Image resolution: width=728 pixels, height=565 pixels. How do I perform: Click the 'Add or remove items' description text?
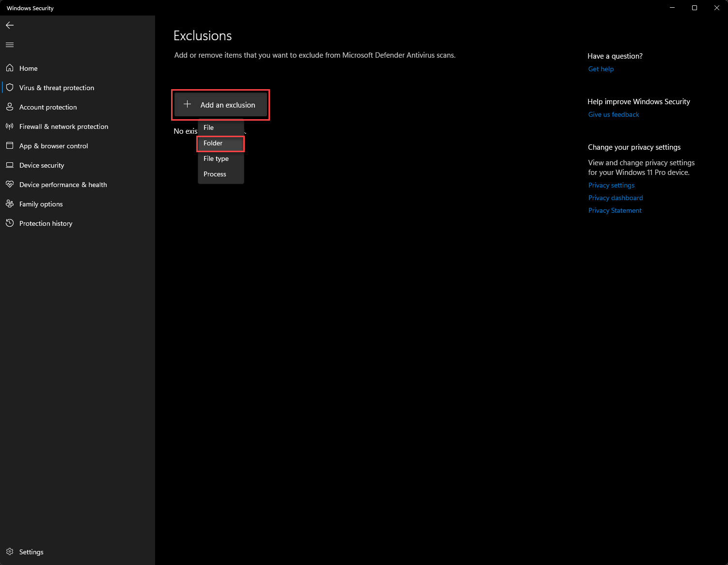(x=315, y=55)
